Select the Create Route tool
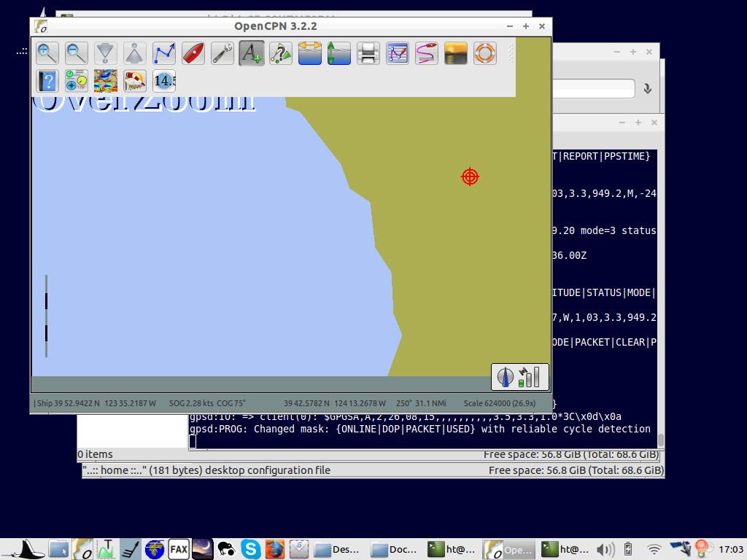This screenshot has width=747, height=560. (x=164, y=53)
